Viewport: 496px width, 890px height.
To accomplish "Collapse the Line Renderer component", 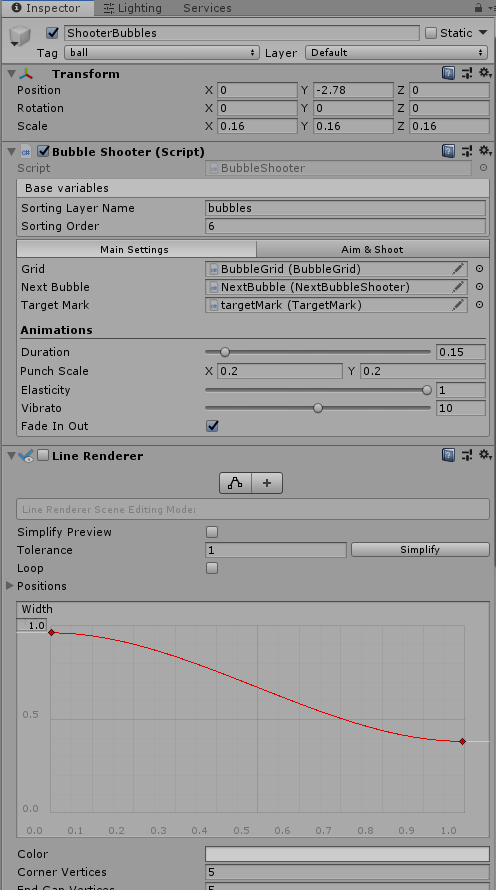I will coord(11,456).
